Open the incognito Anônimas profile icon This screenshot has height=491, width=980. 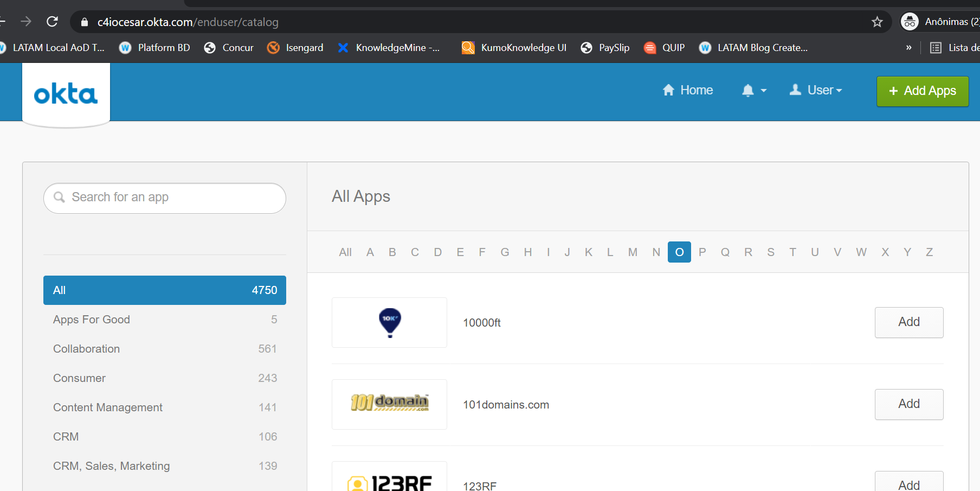(x=910, y=22)
